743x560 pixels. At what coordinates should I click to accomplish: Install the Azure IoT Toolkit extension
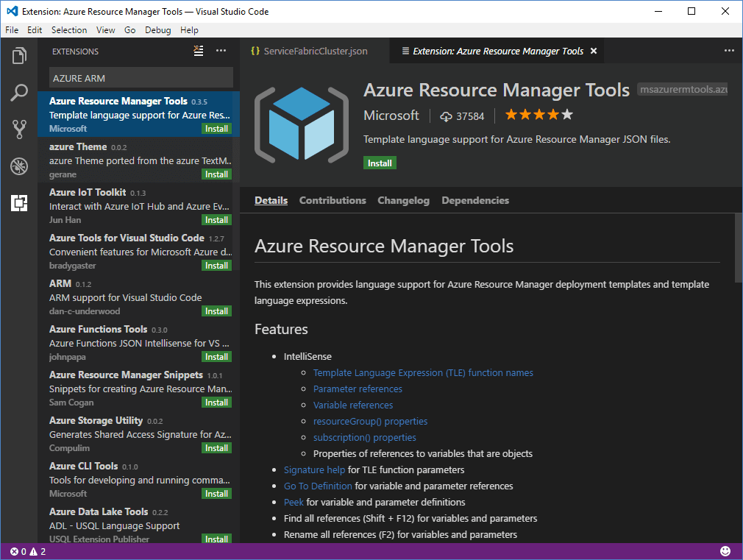pos(216,220)
